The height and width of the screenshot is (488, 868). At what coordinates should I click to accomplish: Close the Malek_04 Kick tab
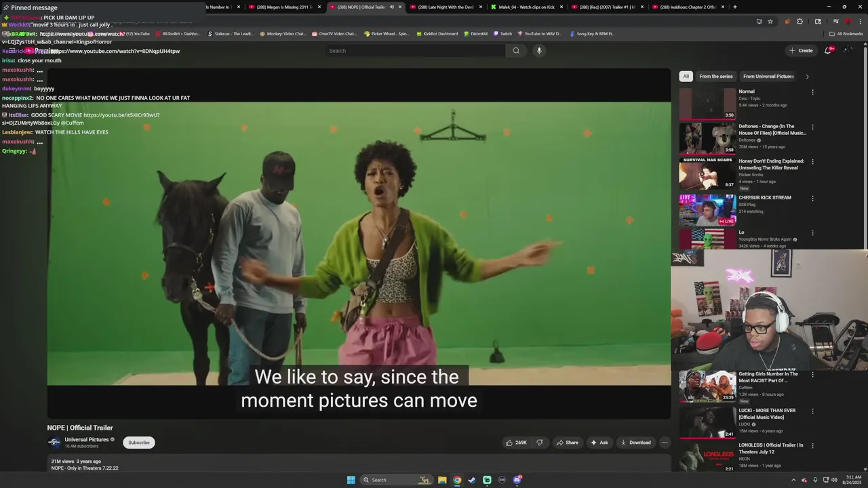coord(561,7)
